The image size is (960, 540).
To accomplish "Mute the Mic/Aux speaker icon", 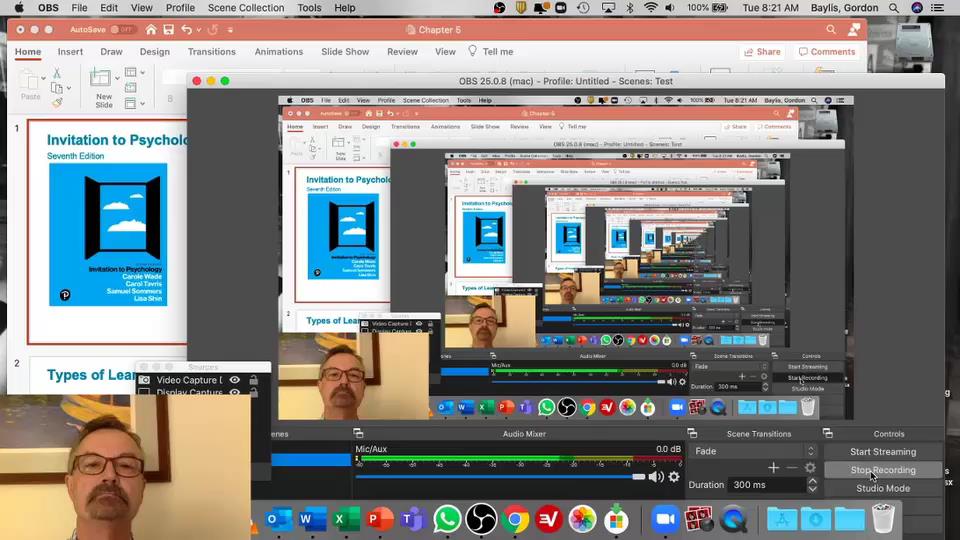I will (x=656, y=477).
